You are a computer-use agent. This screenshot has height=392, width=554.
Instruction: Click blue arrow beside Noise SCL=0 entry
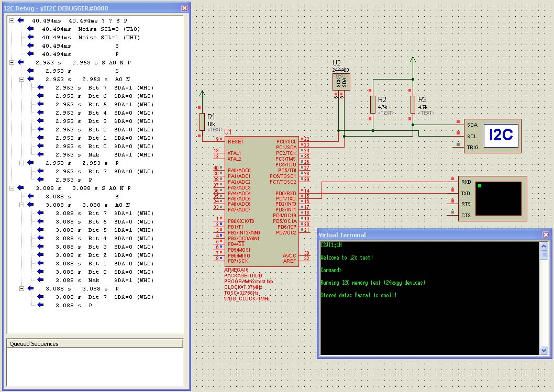31,29
